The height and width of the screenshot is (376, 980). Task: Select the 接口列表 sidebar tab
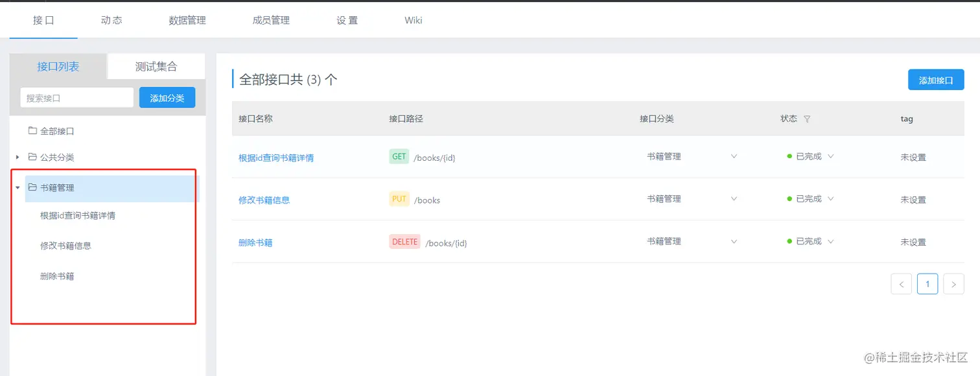pos(58,66)
